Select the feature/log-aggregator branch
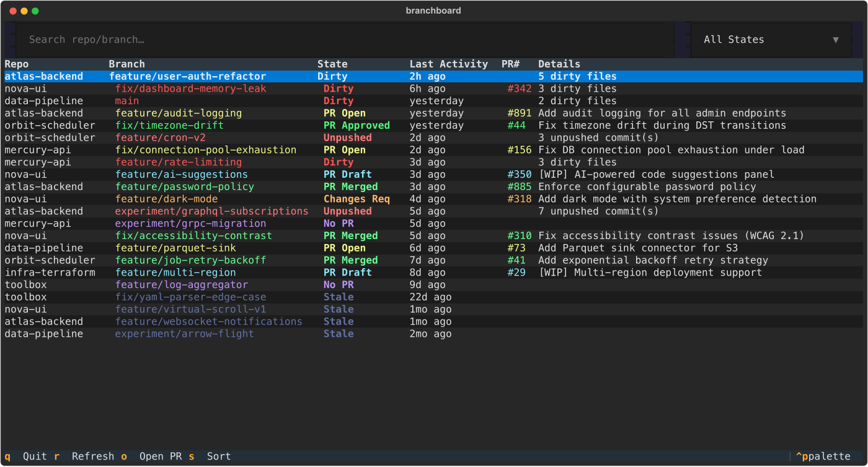 point(182,285)
